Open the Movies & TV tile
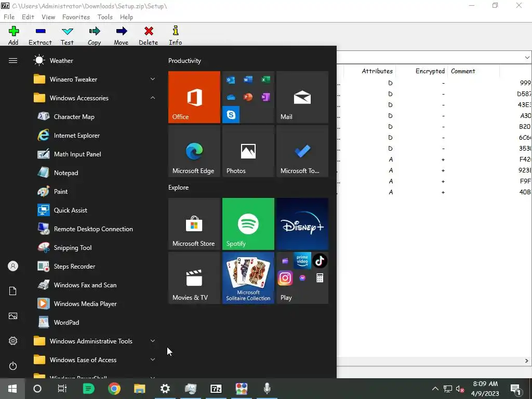The image size is (532, 399). point(194,278)
